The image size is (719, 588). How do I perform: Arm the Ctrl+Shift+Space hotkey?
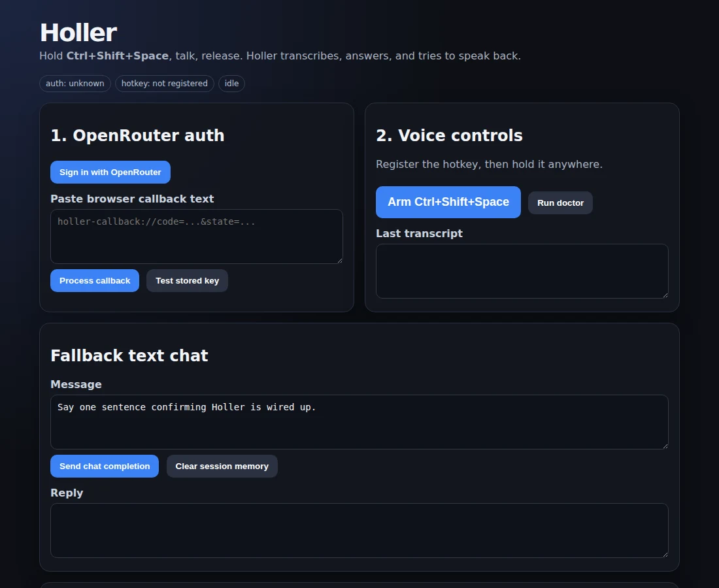(x=448, y=202)
